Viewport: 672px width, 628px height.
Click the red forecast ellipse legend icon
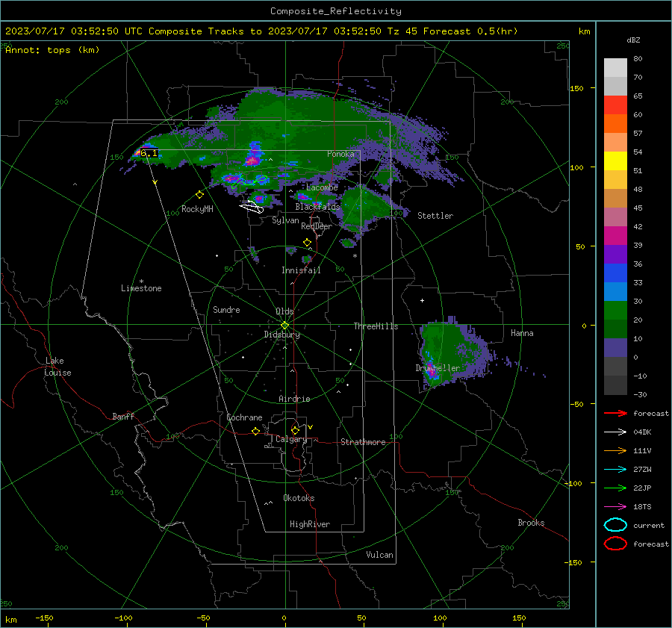click(615, 544)
